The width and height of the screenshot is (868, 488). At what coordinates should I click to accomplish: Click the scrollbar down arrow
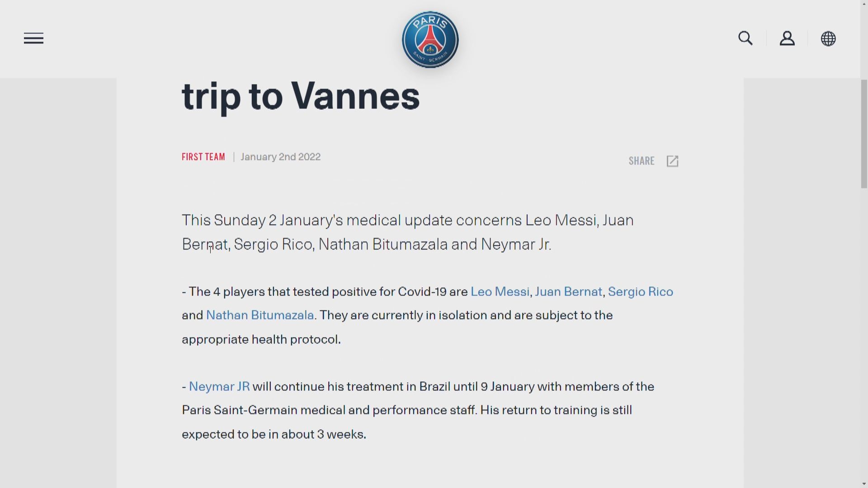click(864, 483)
